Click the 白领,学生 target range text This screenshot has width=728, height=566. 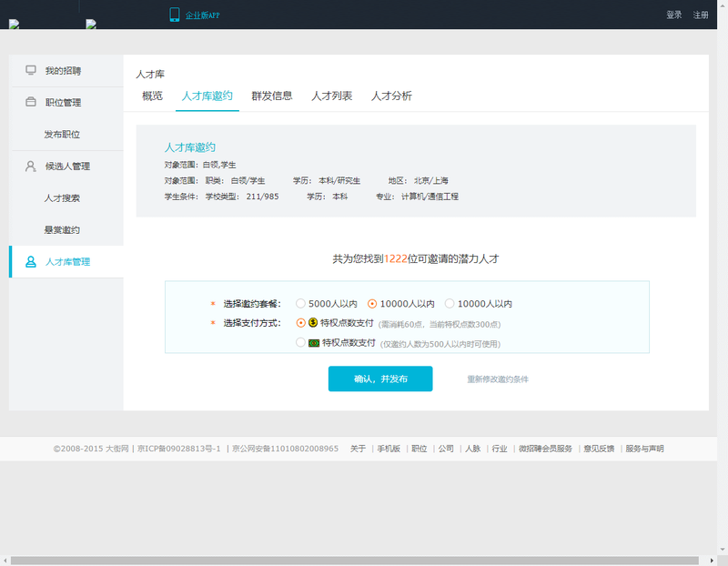pyautogui.click(x=219, y=165)
